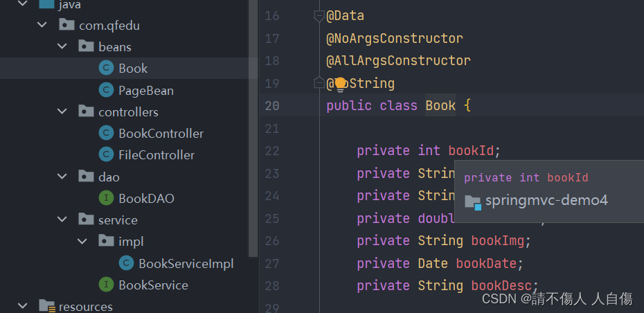The image size is (644, 313).
Task: Click the bookId field in line 22
Action: (471, 151)
